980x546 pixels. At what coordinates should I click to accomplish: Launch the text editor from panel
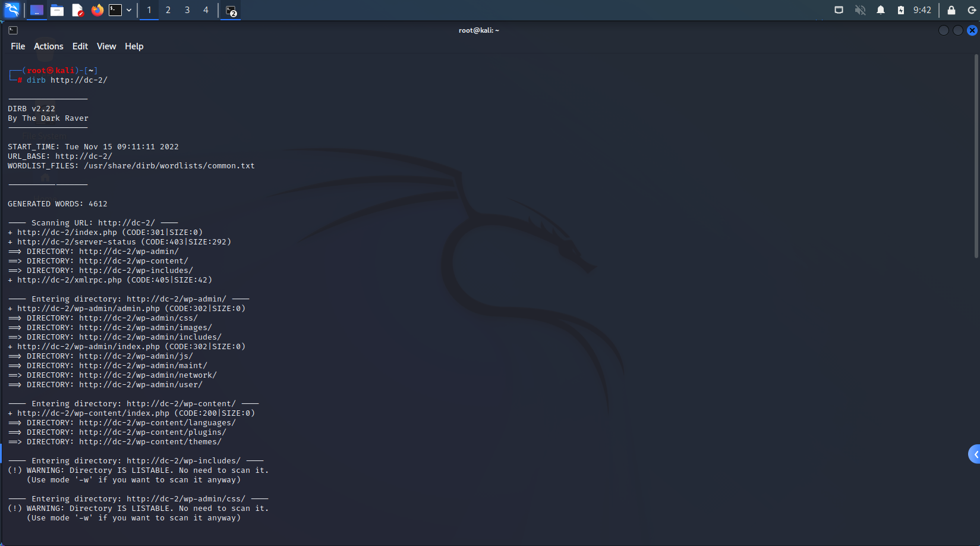(x=77, y=10)
